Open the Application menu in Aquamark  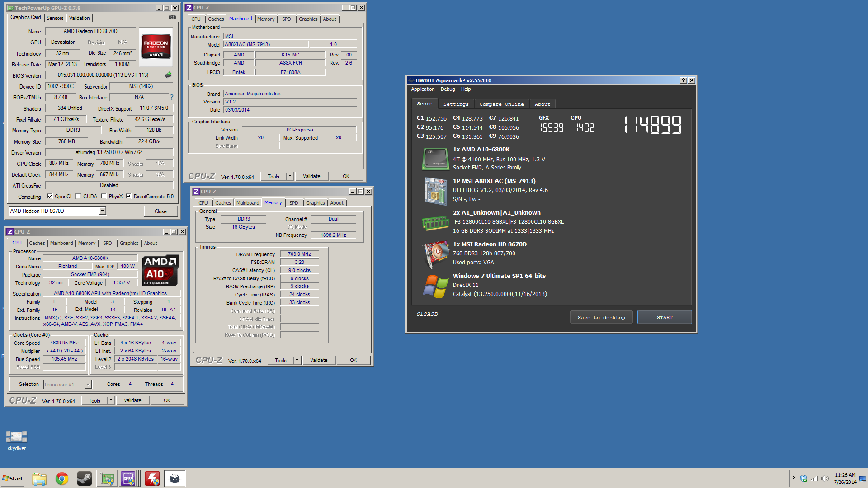click(x=423, y=89)
